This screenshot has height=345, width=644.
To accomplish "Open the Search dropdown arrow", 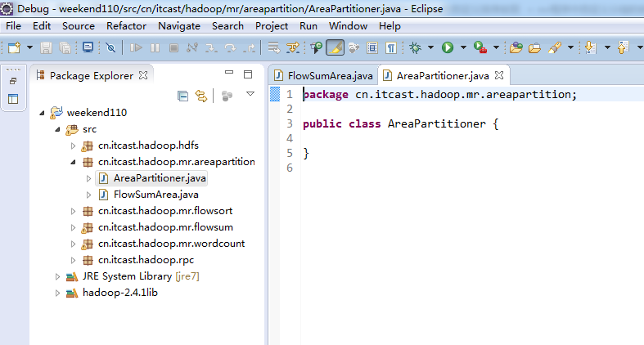I will [570, 47].
